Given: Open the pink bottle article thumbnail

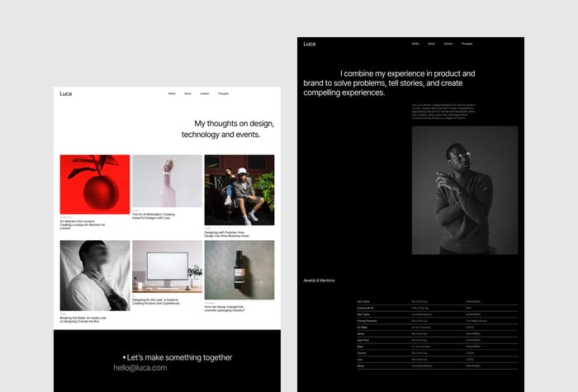Looking at the screenshot, I should click(167, 181).
